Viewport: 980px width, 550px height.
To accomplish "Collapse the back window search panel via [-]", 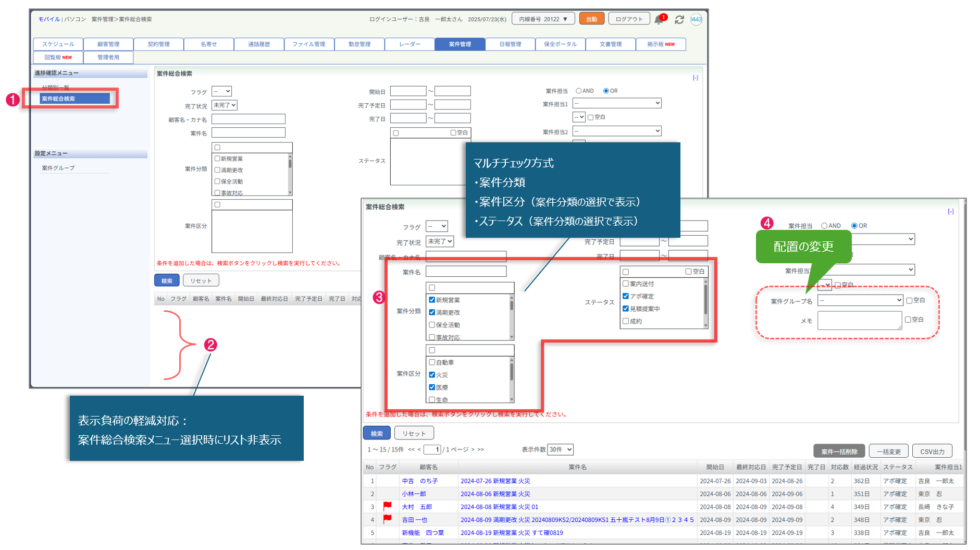I will click(x=695, y=78).
